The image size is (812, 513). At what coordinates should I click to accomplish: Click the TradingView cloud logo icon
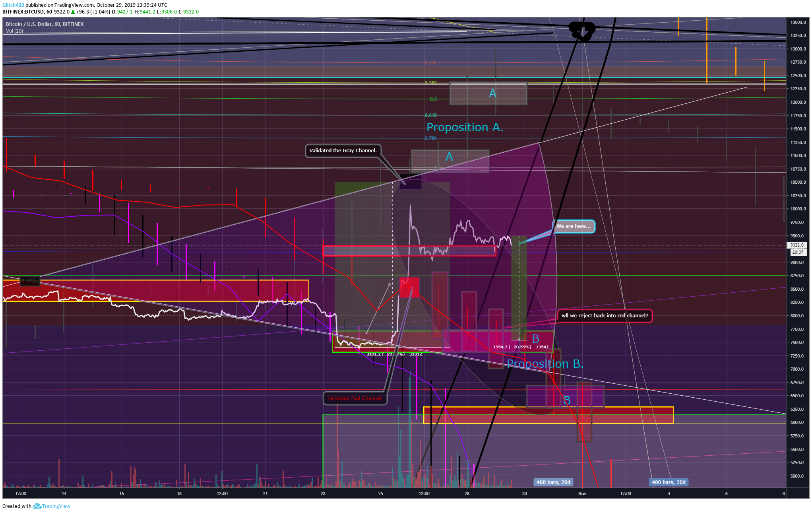coord(37,506)
